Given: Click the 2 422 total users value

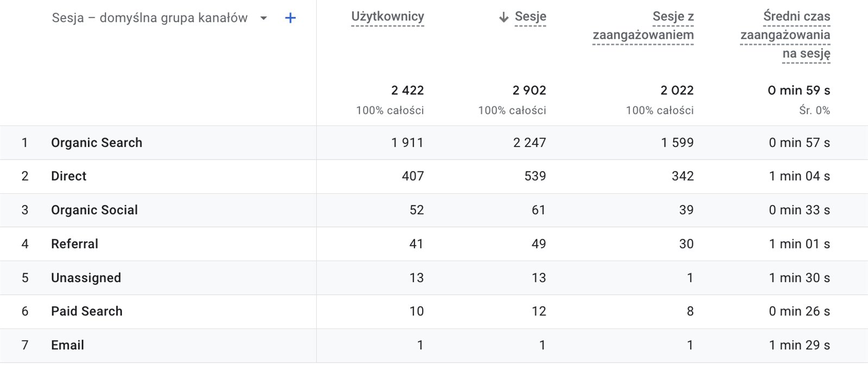Looking at the screenshot, I should coord(407,90).
